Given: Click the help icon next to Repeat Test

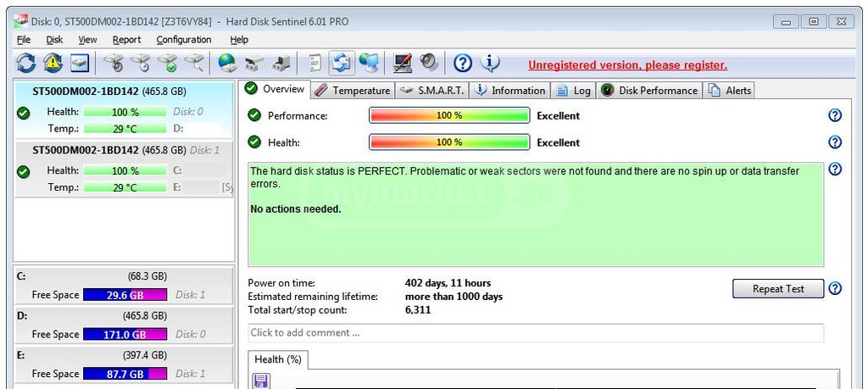Looking at the screenshot, I should [835, 288].
